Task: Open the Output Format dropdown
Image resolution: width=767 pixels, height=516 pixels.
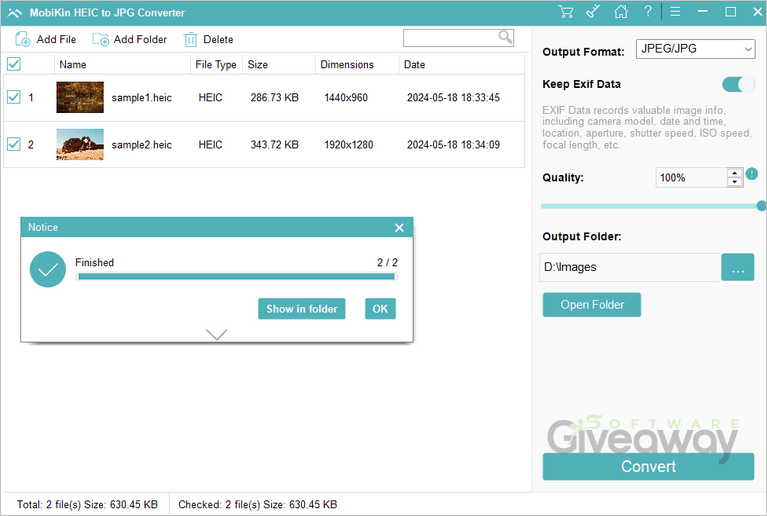Action: (695, 49)
